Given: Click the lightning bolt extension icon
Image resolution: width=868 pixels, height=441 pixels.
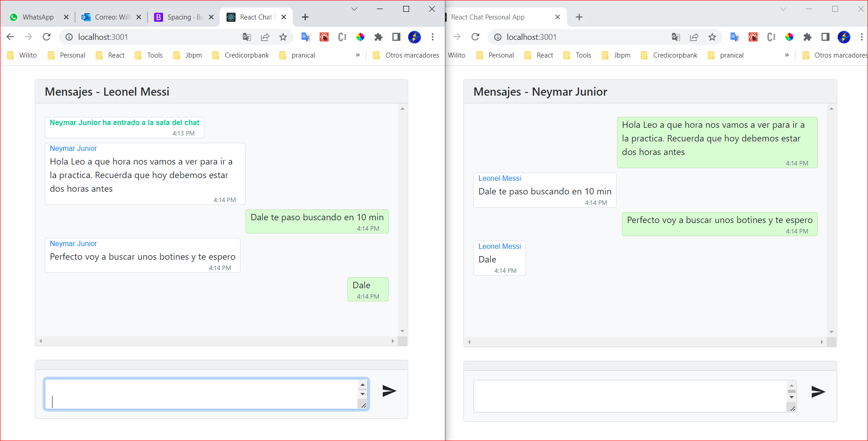Looking at the screenshot, I should tap(415, 37).
